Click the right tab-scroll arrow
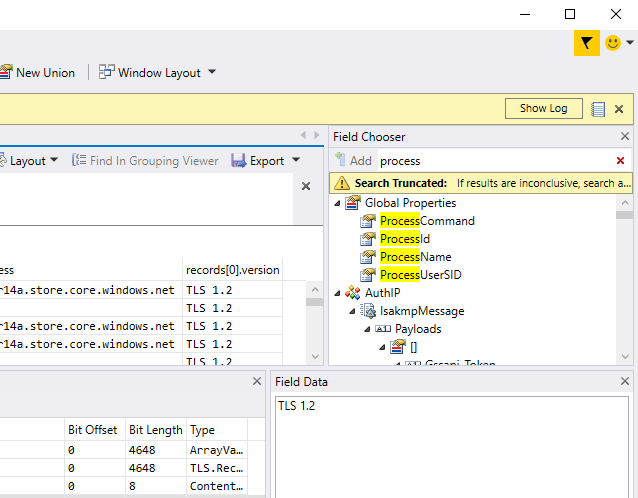 317,135
